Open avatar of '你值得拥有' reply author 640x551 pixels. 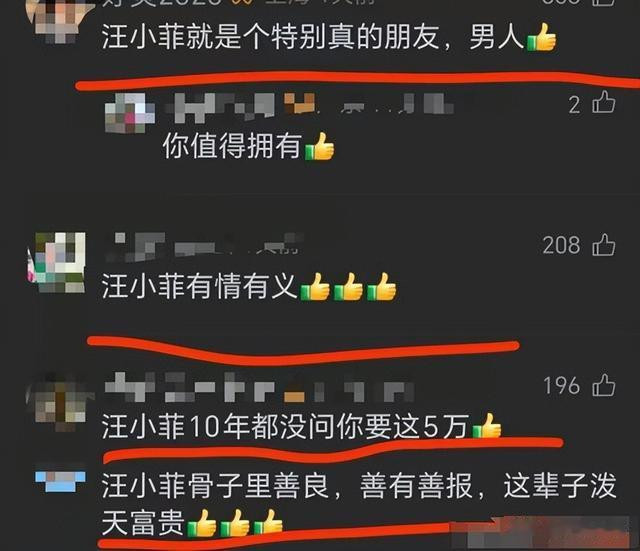point(130,113)
